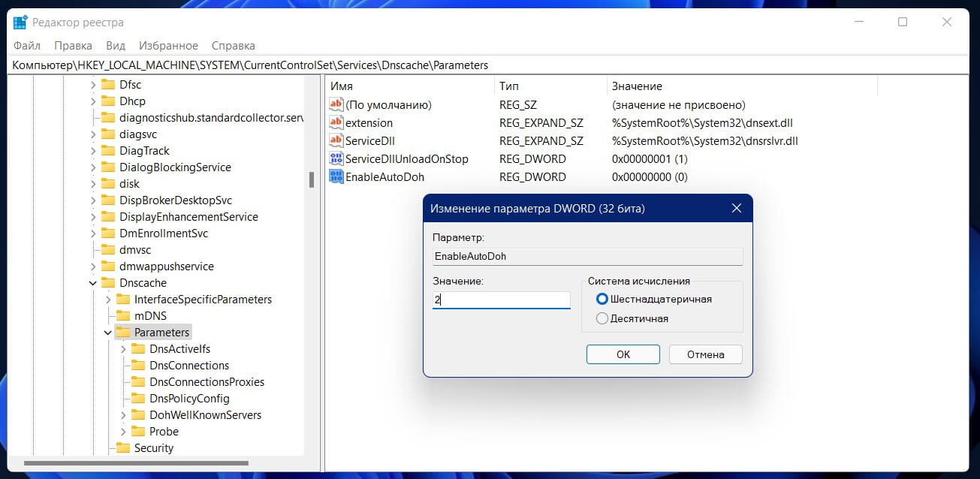
Task: Click the Dhcp folder icon
Action: tap(108, 101)
